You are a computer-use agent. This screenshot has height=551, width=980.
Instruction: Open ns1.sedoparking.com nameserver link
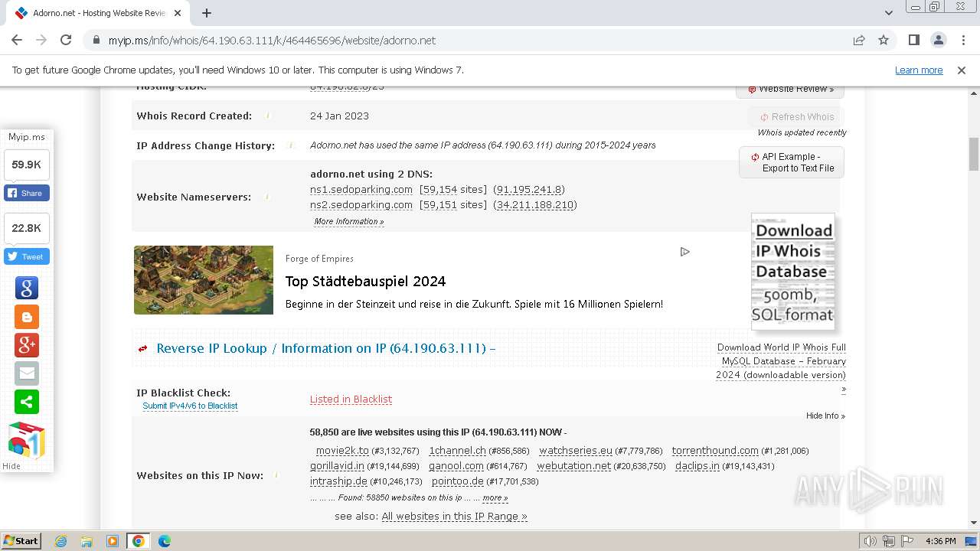(361, 190)
